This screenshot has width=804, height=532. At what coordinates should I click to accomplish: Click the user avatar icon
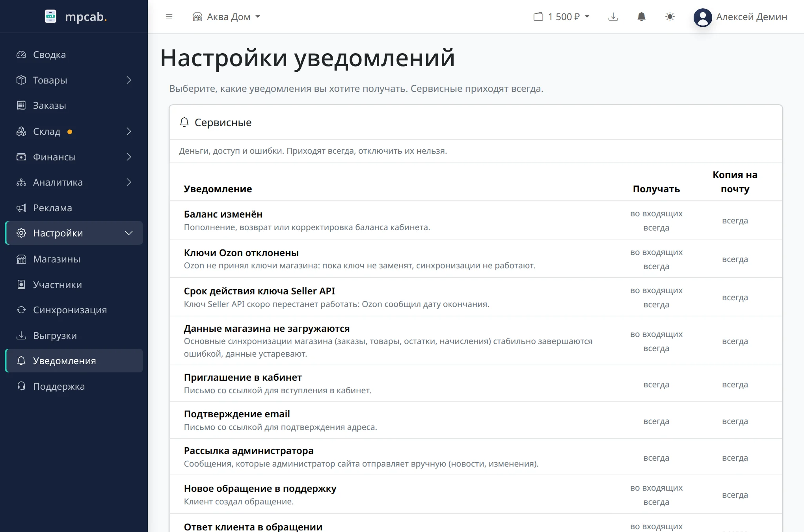click(x=703, y=17)
